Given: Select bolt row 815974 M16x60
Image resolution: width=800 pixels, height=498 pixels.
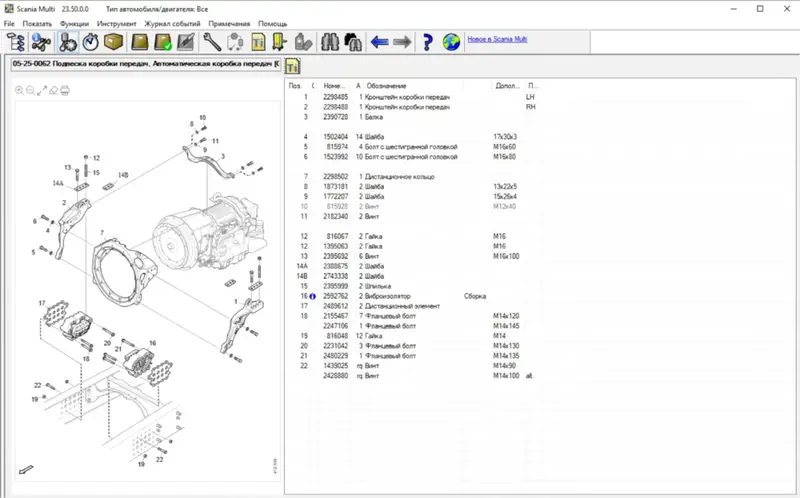Looking at the screenshot, I should pos(411,147).
